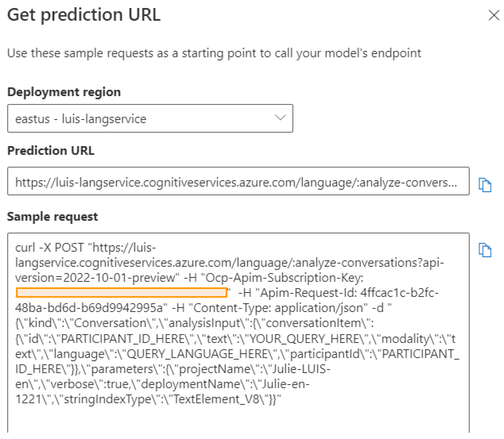This screenshot has width=504, height=439.
Task: Close the Get prediction URL panel
Action: (493, 15)
